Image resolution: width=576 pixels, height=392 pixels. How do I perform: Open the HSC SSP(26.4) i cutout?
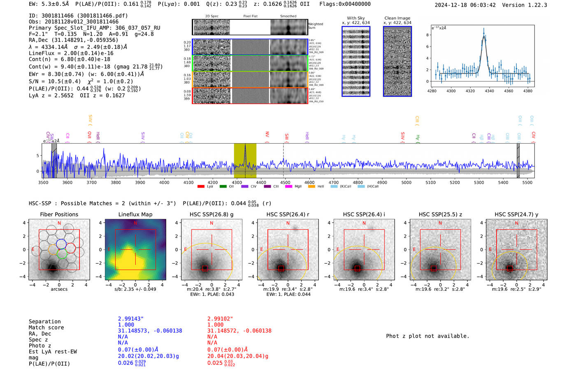pyautogui.click(x=364, y=250)
